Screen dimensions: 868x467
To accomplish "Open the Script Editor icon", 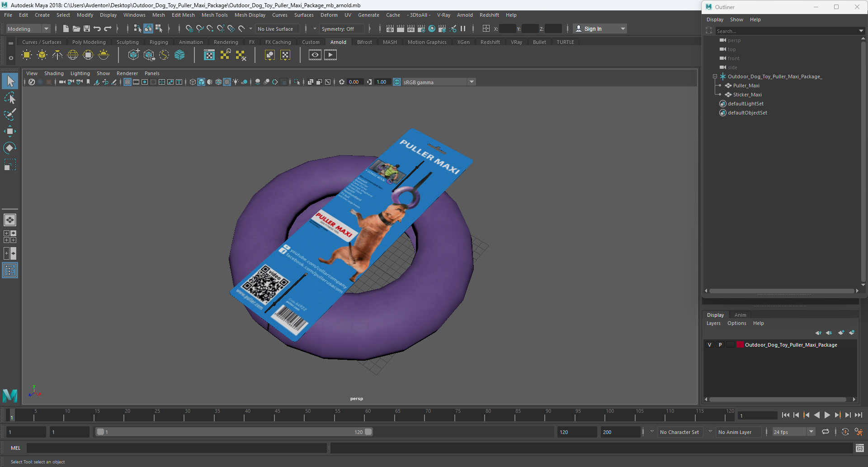I will click(x=860, y=448).
